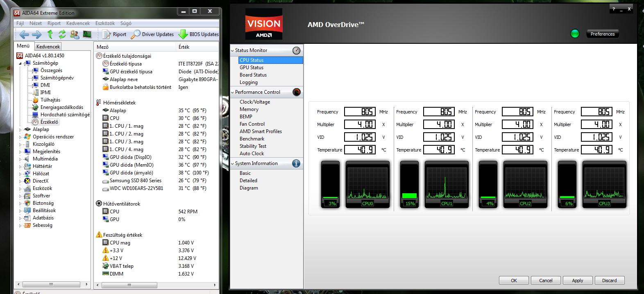Viewport: 644px width, 294px height.
Task: Click the CPU2 usage history graph
Action: (x=525, y=184)
